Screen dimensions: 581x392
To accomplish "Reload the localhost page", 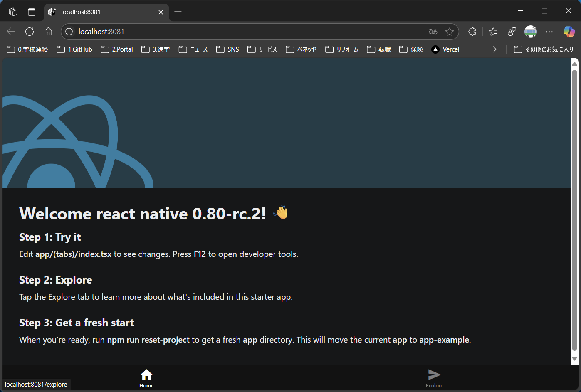I will [30, 32].
